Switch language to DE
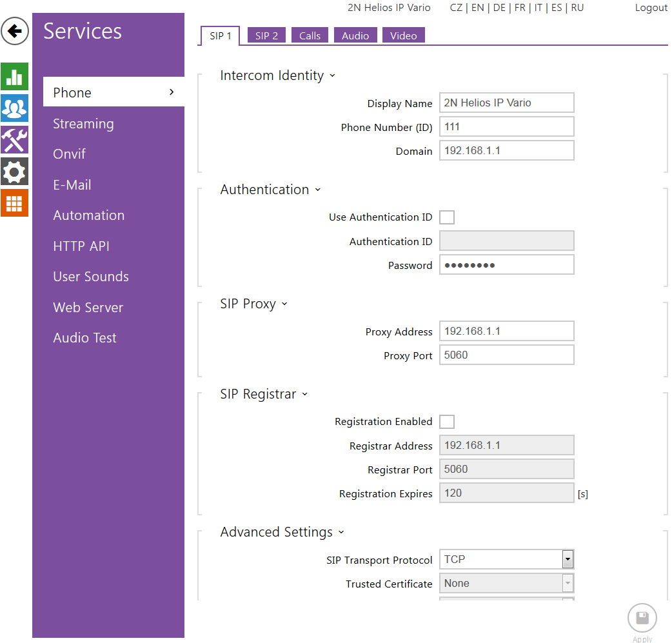This screenshot has width=672, height=643. click(x=499, y=8)
